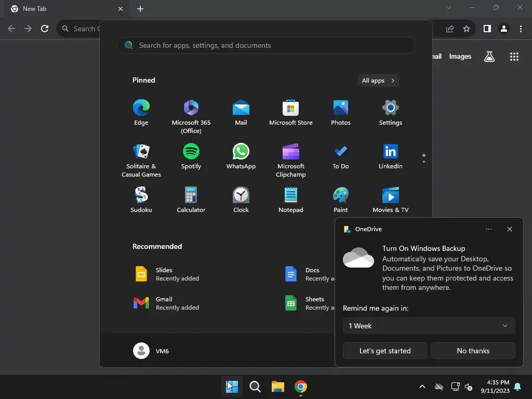Click the Windows Start button on taskbar
The image size is (532, 399).
[232, 387]
